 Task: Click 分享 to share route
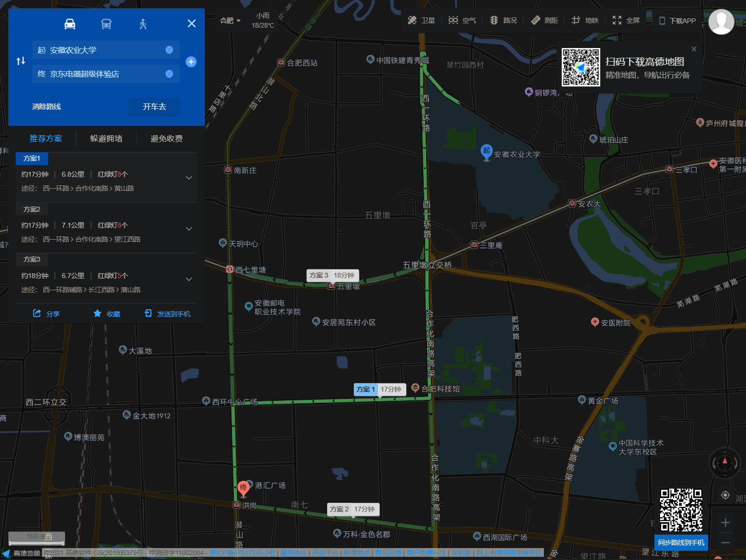[46, 314]
